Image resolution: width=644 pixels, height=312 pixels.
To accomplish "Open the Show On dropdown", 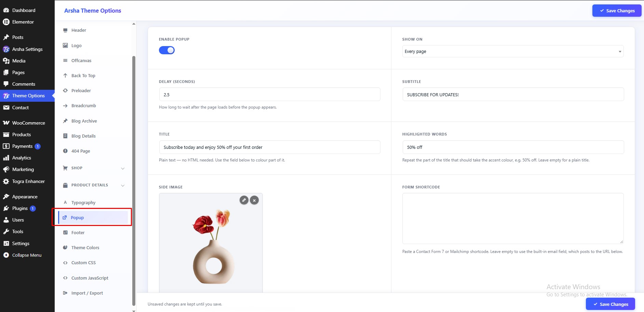I will point(513,52).
